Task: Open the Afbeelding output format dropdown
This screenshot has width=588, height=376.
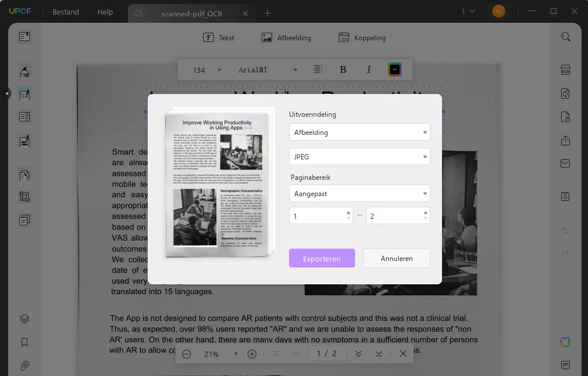Action: click(359, 133)
